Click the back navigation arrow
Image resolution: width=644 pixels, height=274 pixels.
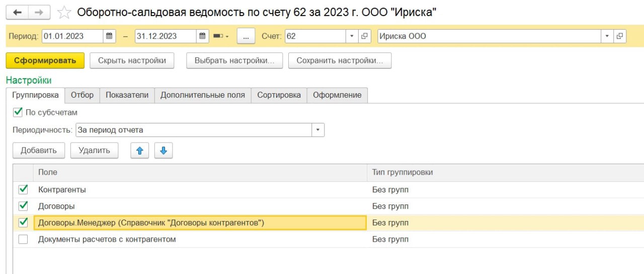tap(17, 13)
